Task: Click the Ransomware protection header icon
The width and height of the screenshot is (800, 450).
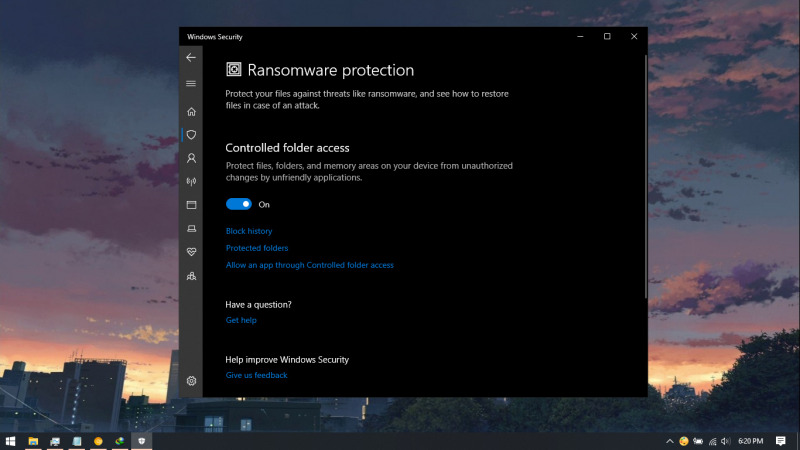Action: point(234,69)
